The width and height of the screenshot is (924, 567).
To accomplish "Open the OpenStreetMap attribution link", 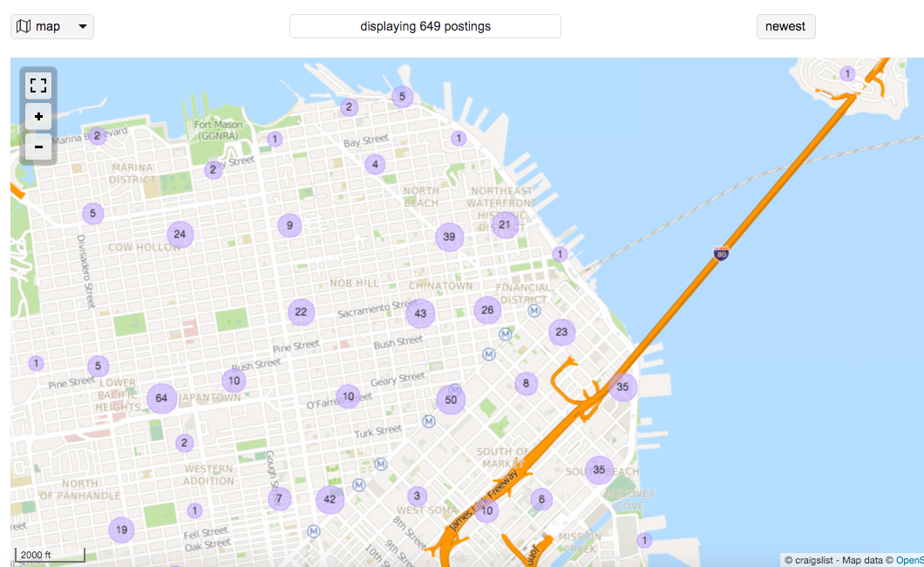I will coord(909,561).
